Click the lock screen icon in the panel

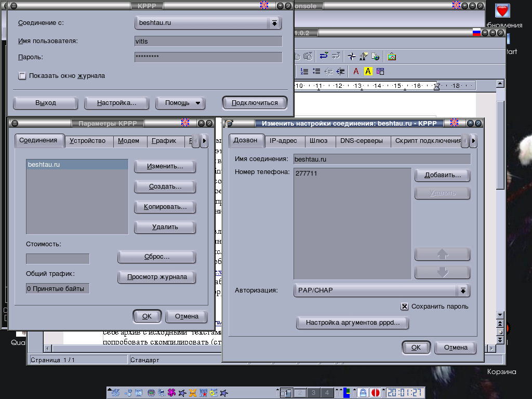click(363, 393)
